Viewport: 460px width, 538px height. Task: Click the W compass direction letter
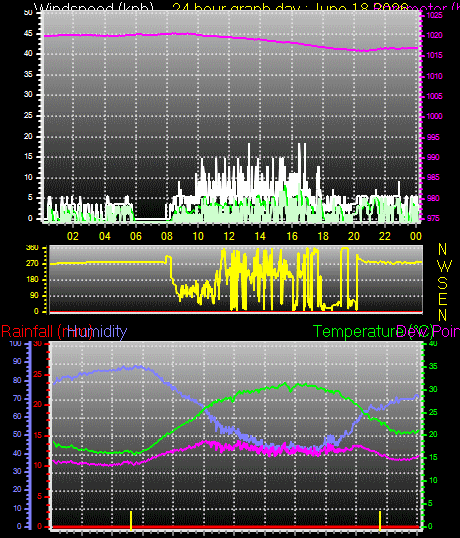[445, 266]
